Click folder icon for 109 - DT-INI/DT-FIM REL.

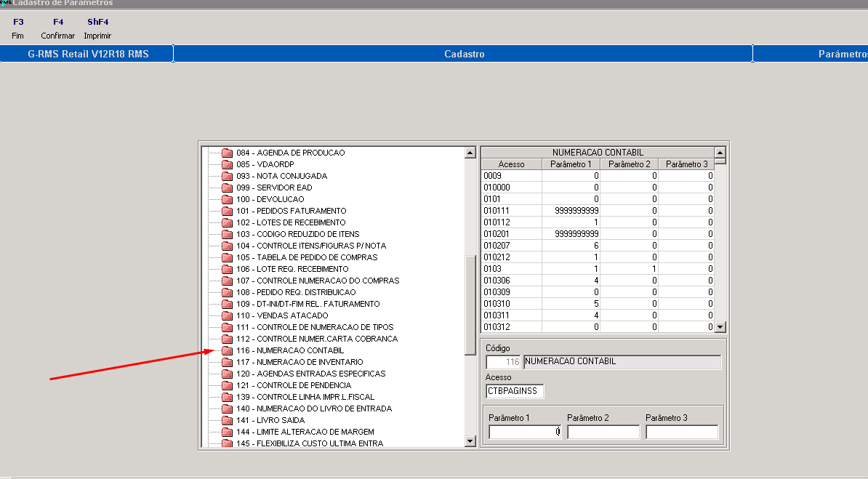227,304
